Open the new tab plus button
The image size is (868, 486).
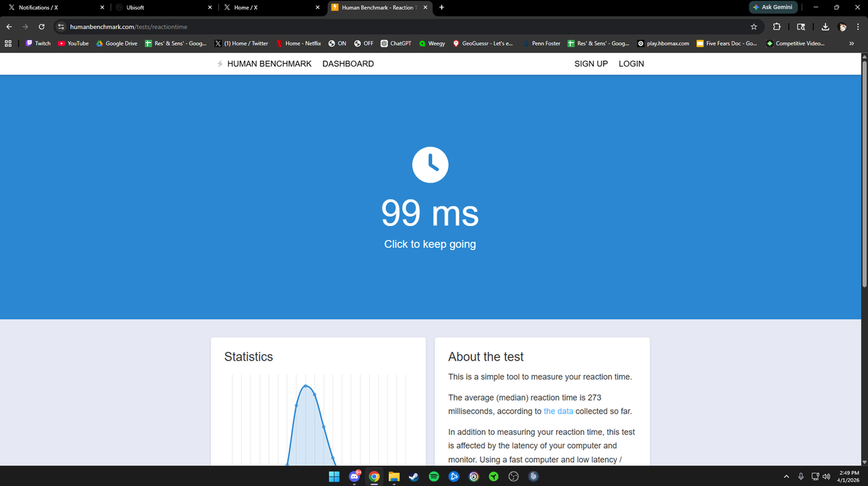pyautogui.click(x=441, y=8)
